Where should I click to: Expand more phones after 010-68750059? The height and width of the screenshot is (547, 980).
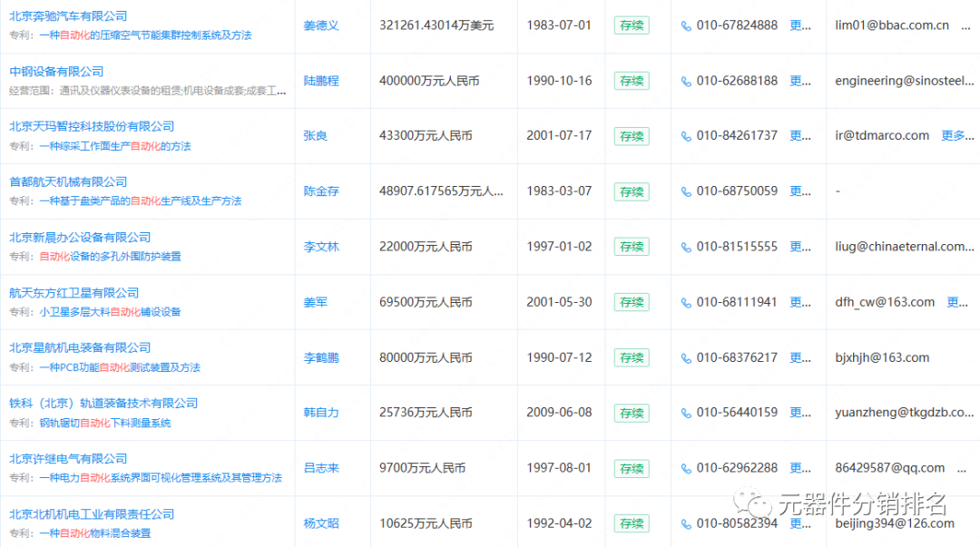point(800,191)
